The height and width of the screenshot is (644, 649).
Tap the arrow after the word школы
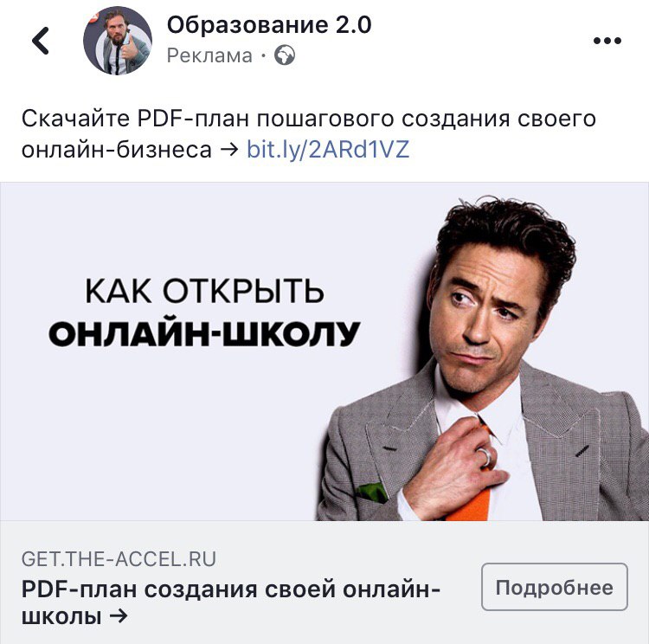119,616
